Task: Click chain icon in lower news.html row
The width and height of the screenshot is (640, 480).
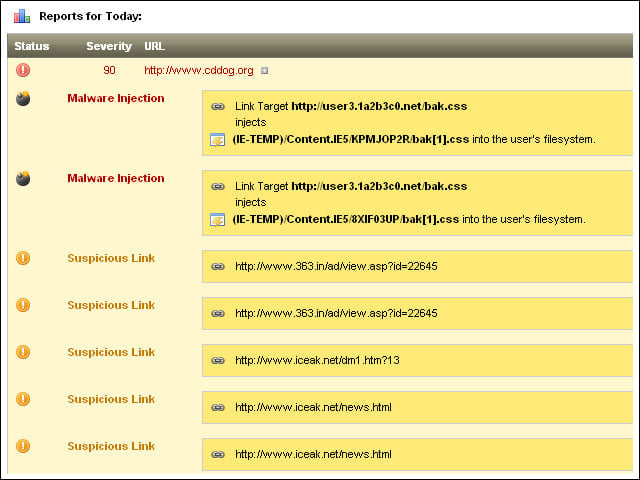Action: pos(218,454)
